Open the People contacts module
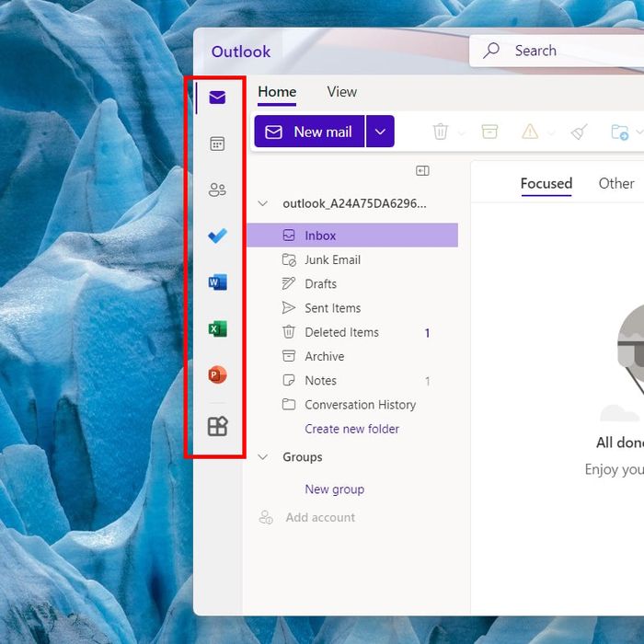Image resolution: width=644 pixels, height=644 pixels. coord(217,190)
